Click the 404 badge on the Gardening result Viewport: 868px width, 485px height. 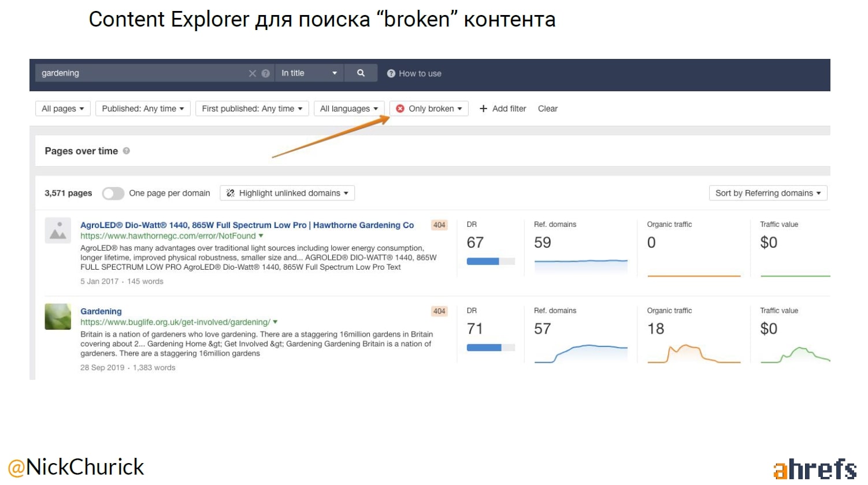pos(439,311)
